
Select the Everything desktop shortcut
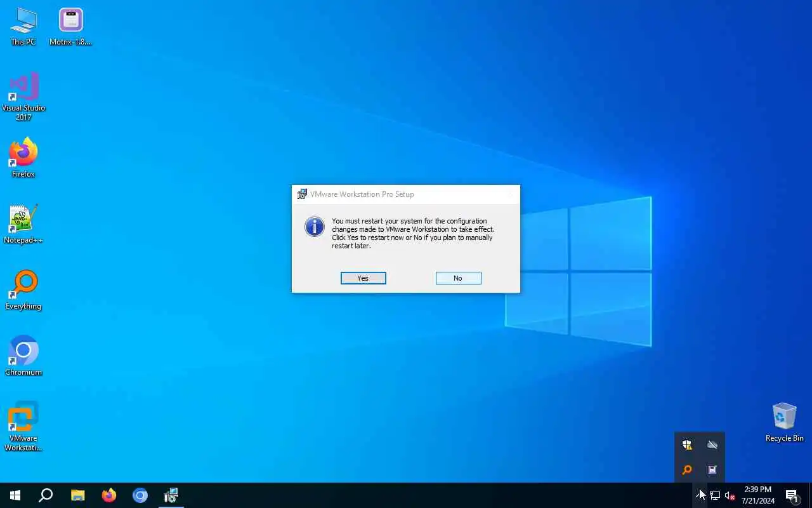click(x=23, y=290)
